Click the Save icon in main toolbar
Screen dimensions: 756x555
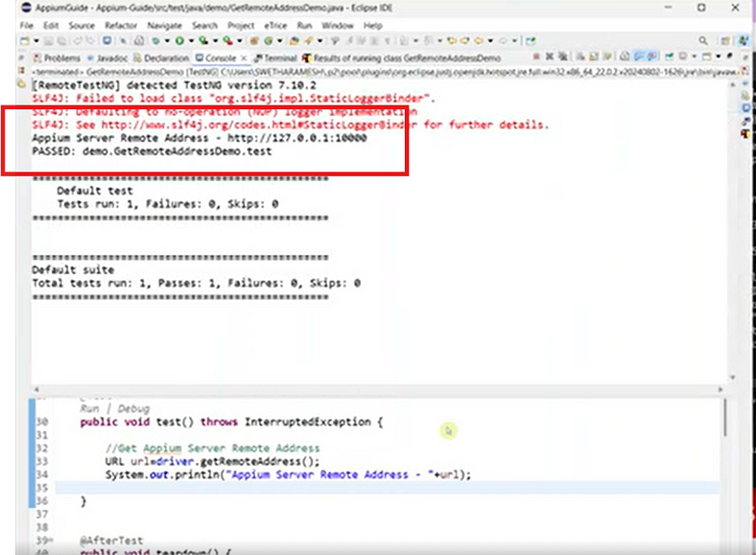point(48,41)
